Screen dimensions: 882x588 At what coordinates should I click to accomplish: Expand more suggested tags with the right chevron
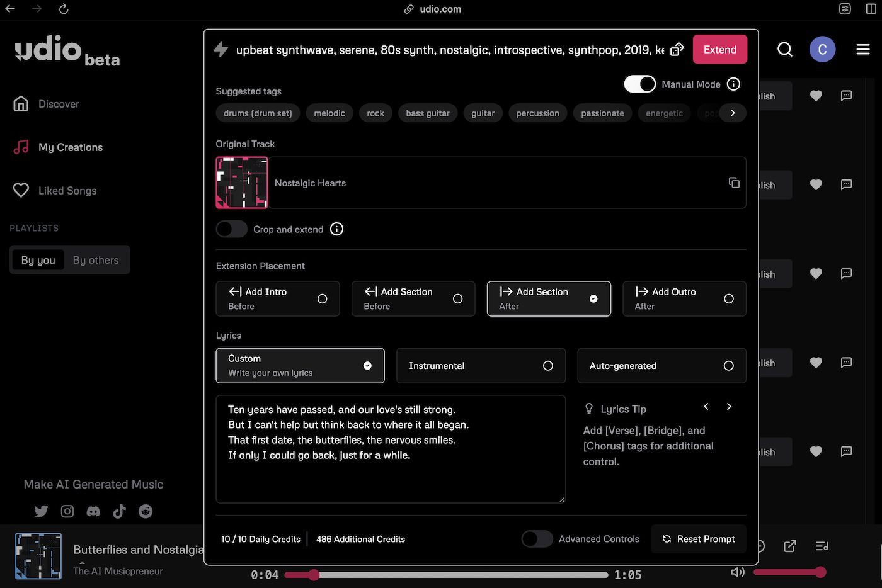click(732, 113)
